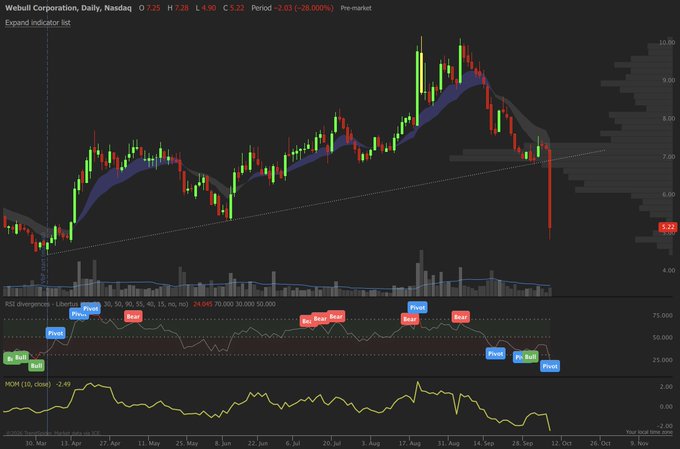The height and width of the screenshot is (449, 680).
Task: Click the Period −2.03 (−28.000%) readout
Action: coord(292,8)
